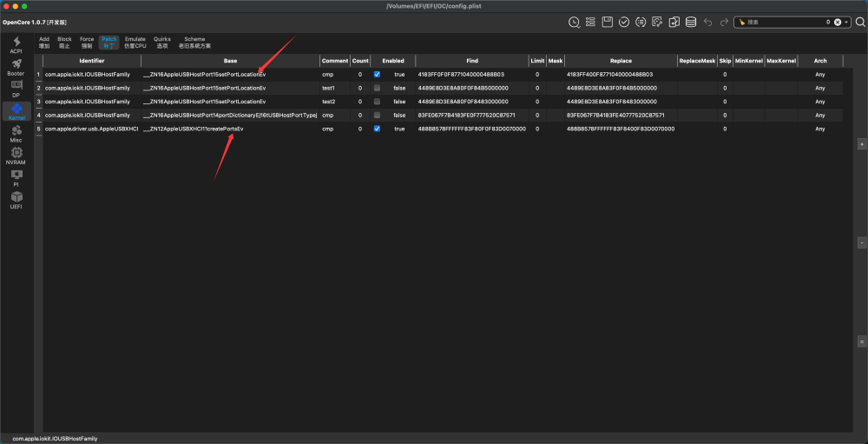Screen dimensions: 868x444
Task: Click the circular list sync icon
Action: point(641,23)
